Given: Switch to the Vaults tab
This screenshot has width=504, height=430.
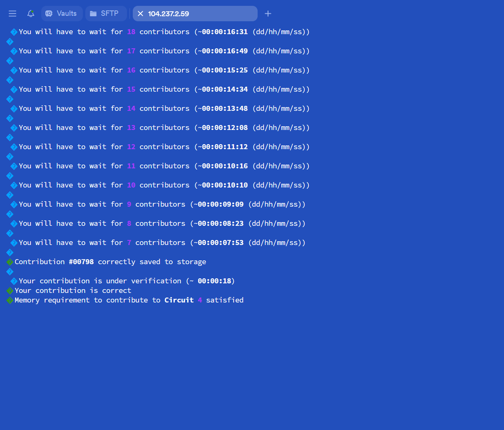Looking at the screenshot, I should coord(62,13).
